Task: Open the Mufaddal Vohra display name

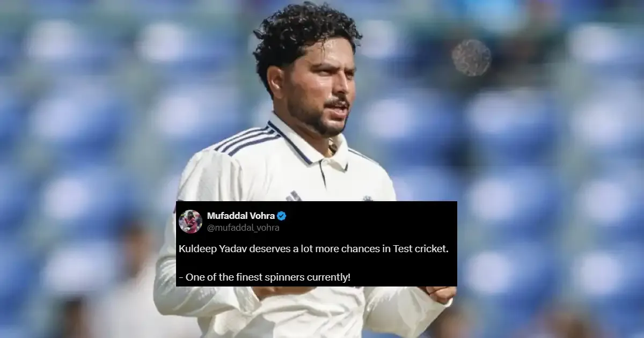Action: pos(241,216)
